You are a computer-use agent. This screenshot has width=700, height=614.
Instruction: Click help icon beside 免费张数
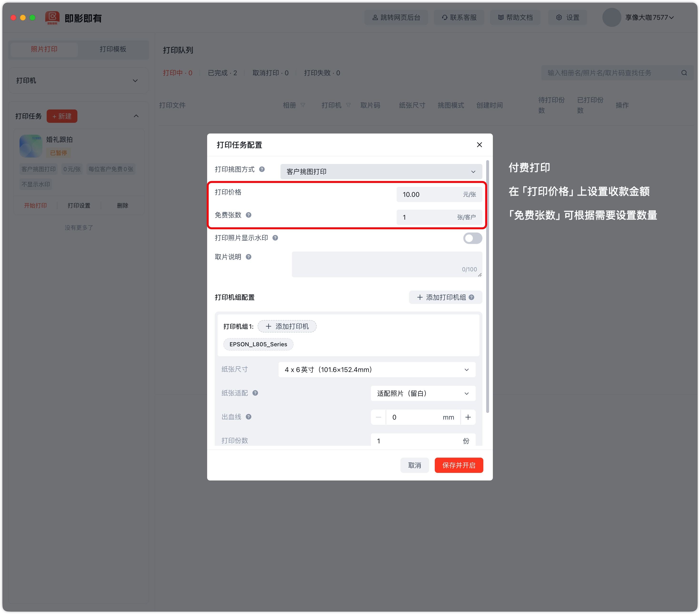click(x=249, y=215)
